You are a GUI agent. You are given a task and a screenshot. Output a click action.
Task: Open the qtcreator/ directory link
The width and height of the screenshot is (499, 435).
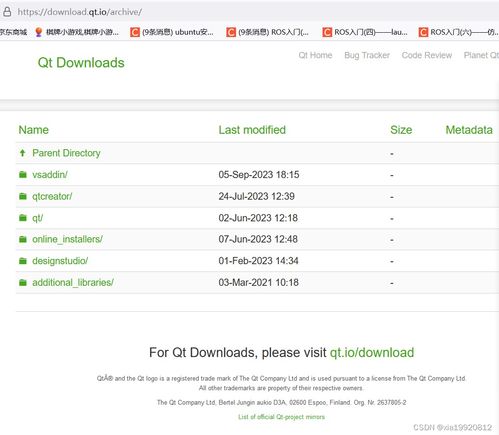pyautogui.click(x=52, y=196)
